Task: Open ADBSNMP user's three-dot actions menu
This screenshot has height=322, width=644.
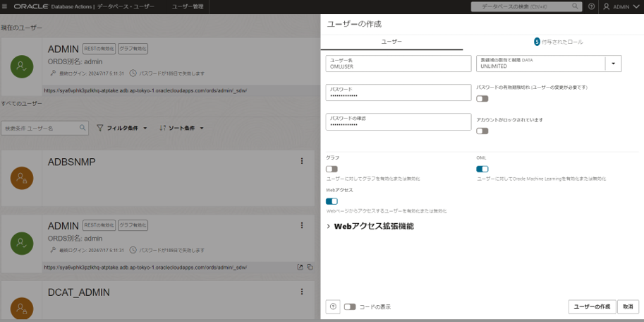Action: tap(302, 162)
